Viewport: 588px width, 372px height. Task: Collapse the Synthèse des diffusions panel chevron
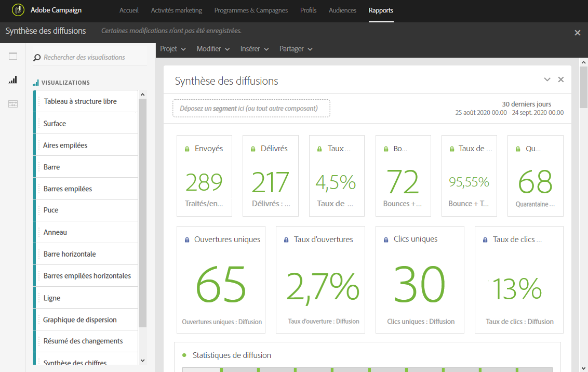(547, 79)
